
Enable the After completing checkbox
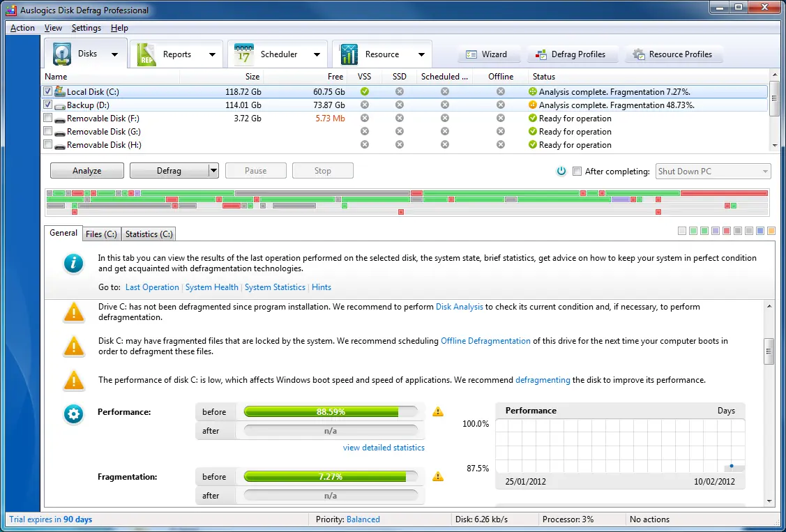[577, 172]
